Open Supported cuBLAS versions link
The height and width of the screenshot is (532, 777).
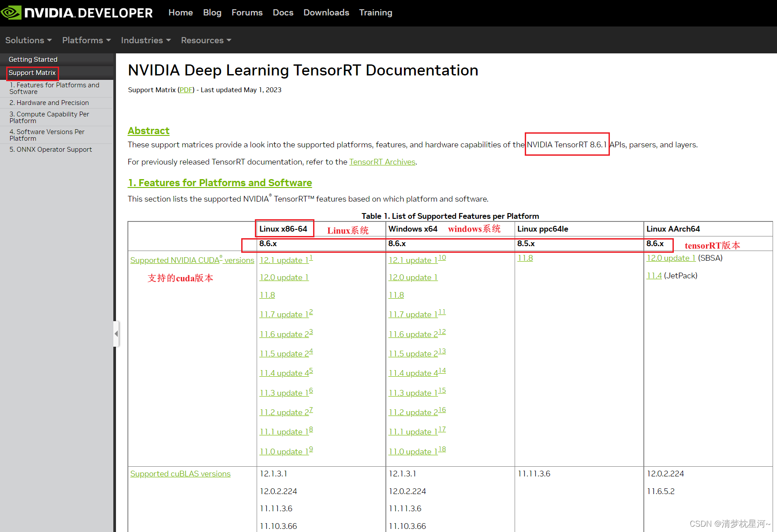pyautogui.click(x=180, y=474)
